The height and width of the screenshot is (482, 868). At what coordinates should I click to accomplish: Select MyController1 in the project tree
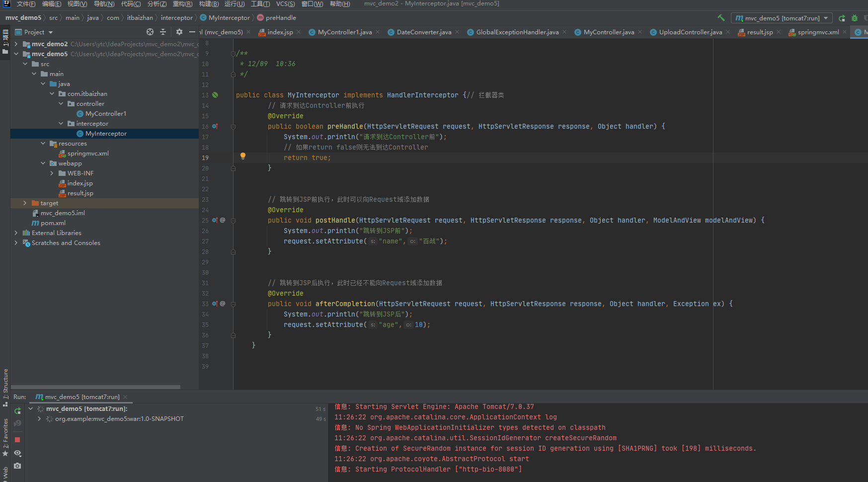tap(106, 114)
